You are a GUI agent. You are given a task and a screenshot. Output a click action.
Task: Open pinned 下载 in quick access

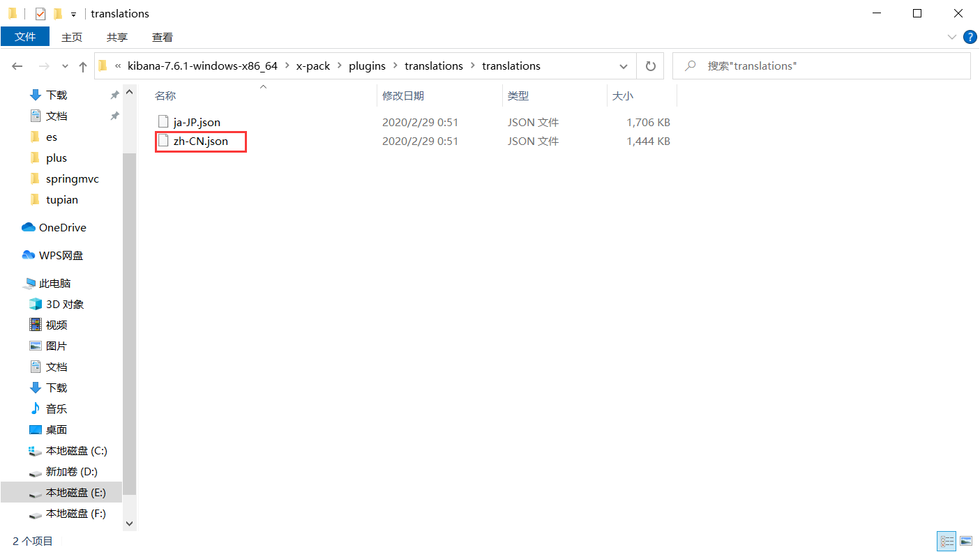tap(56, 95)
